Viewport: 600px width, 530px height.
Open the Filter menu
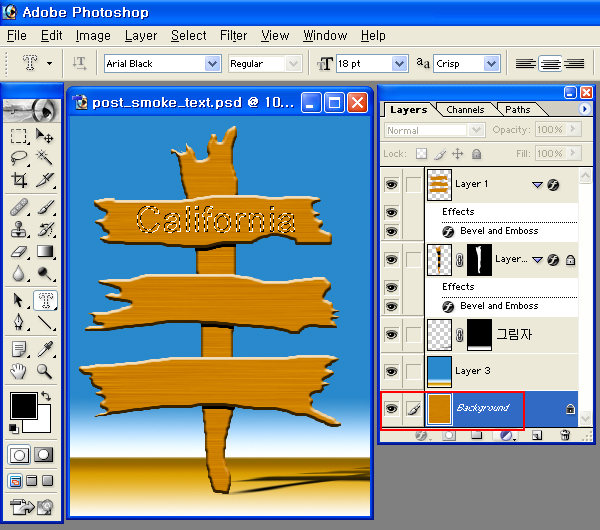[x=233, y=36]
